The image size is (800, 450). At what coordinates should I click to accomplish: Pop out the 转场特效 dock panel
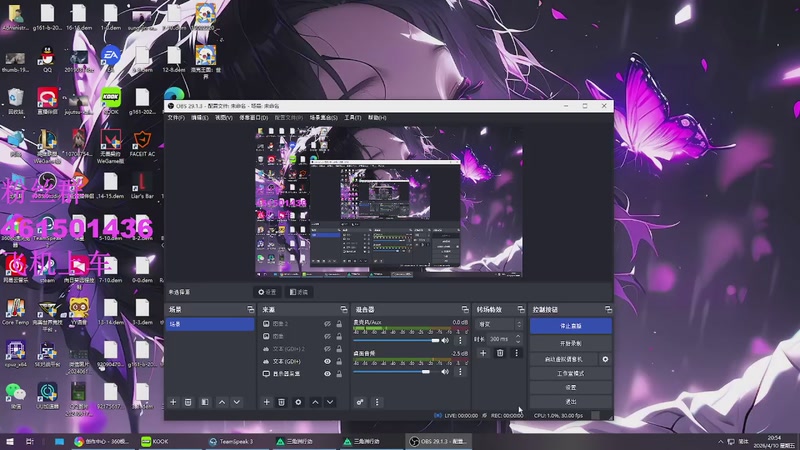pos(520,309)
